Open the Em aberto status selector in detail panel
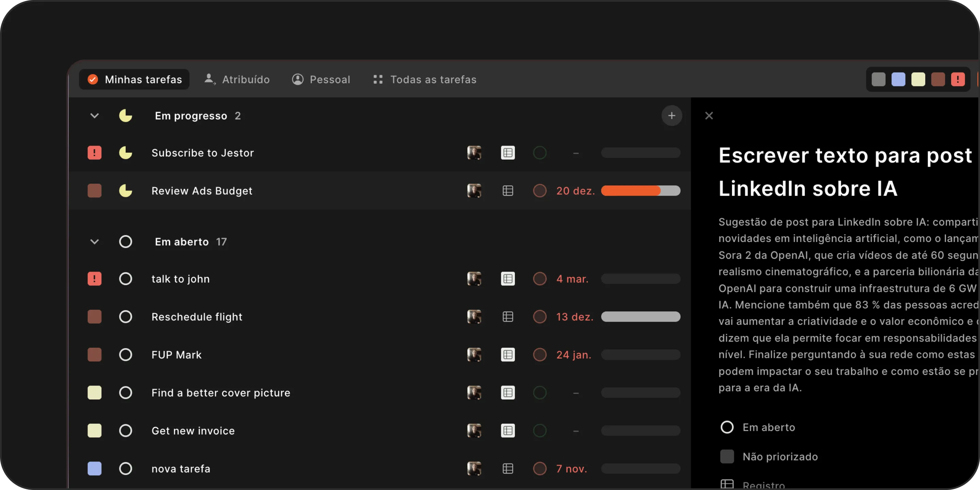This screenshot has width=980, height=490. (x=757, y=427)
